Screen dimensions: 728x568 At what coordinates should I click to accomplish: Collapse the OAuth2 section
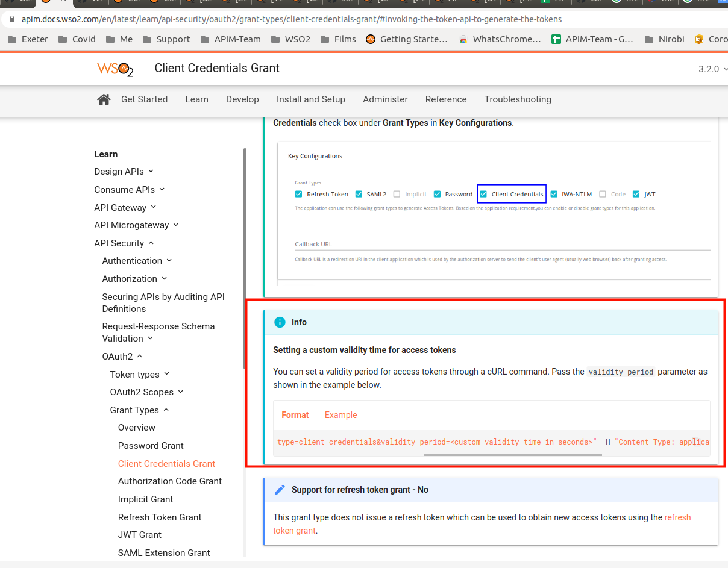pyautogui.click(x=122, y=356)
